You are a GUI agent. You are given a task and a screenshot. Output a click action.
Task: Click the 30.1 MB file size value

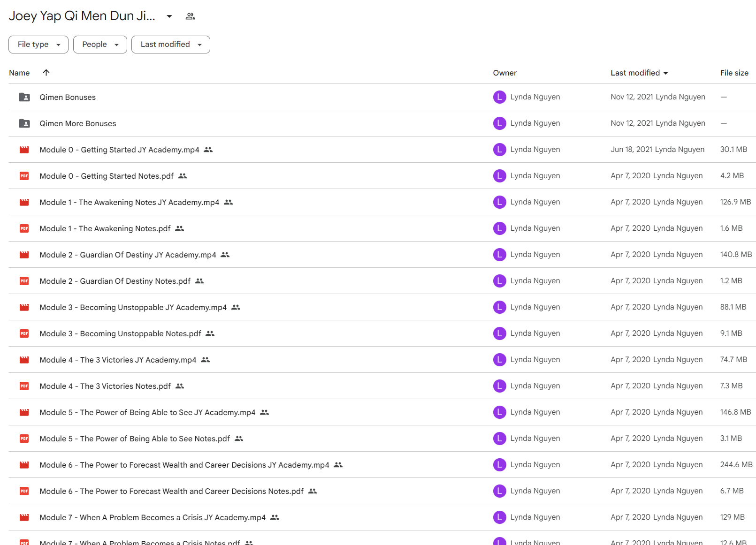[733, 149]
